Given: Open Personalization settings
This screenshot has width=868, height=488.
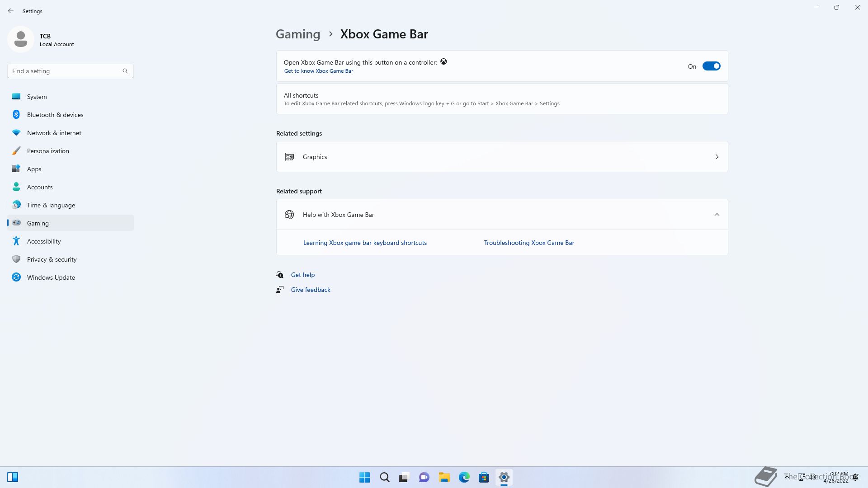Looking at the screenshot, I should (70, 151).
